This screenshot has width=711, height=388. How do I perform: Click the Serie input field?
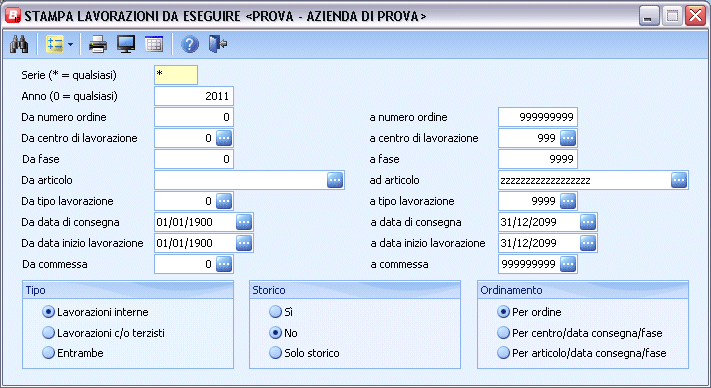click(176, 75)
